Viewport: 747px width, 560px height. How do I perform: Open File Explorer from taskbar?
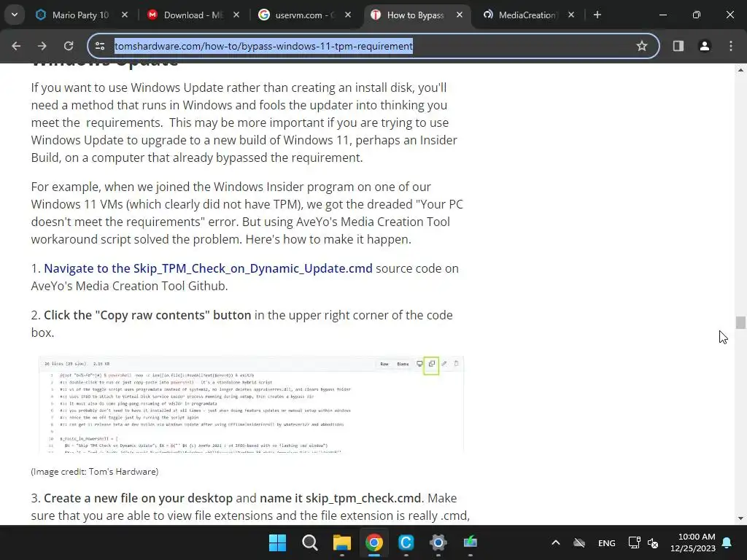click(341, 542)
